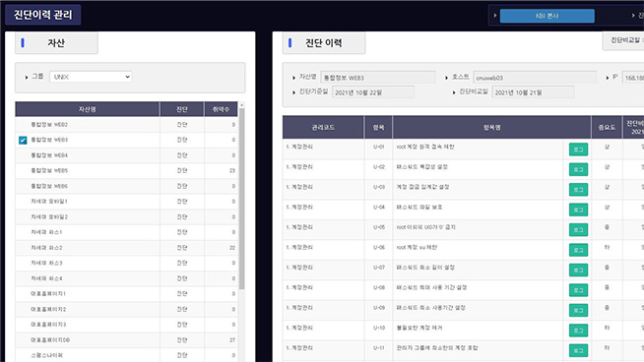Uncheck the 통합정보 WEB3 asset checkbox
The image size is (644, 362).
pos(23,140)
